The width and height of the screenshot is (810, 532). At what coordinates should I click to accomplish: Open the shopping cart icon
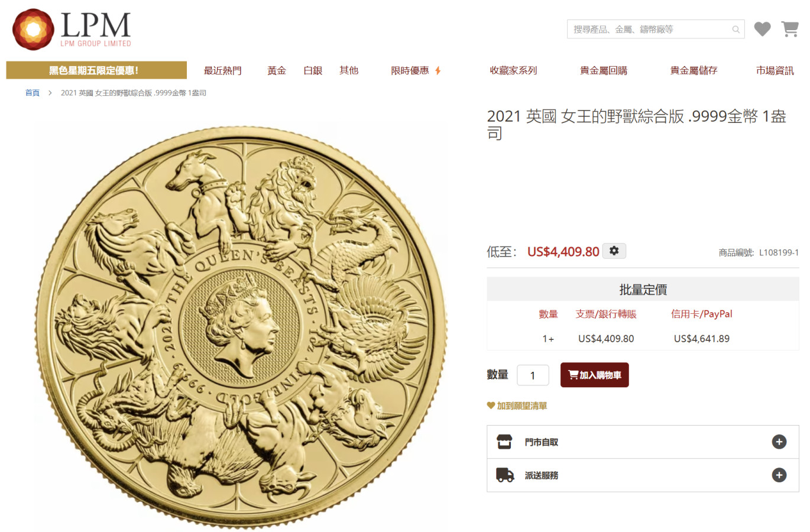[790, 29]
